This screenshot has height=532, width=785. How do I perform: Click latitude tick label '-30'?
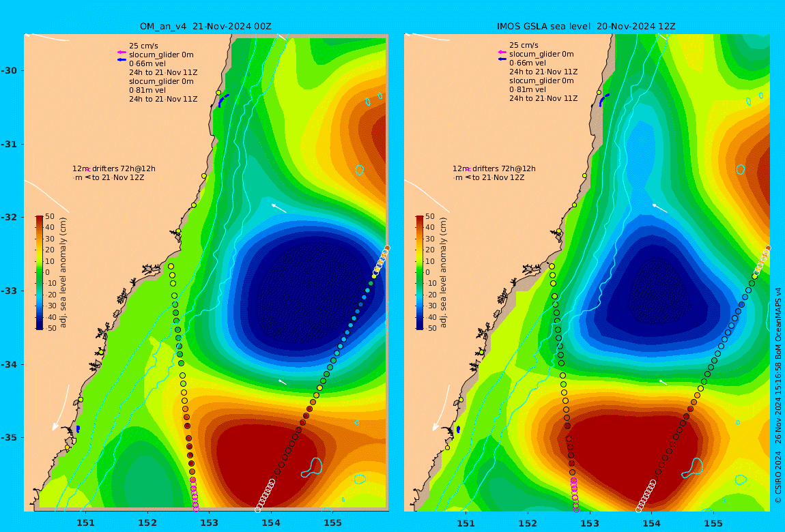[8, 70]
